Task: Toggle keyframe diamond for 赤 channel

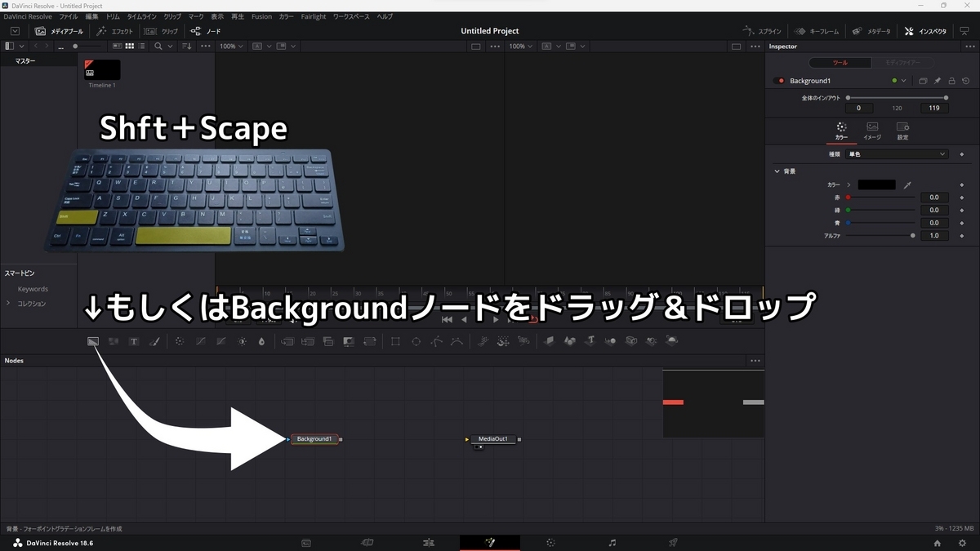Action: coord(962,198)
